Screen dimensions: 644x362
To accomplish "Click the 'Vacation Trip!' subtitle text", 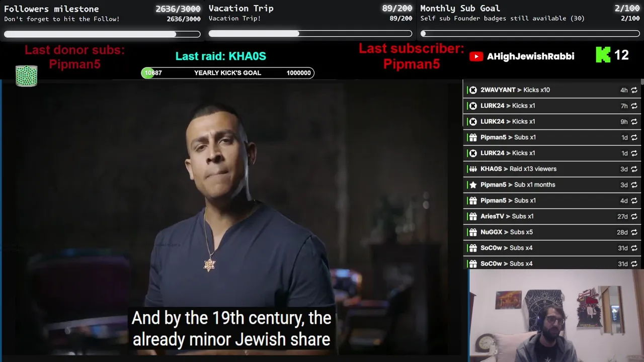I will (x=234, y=19).
